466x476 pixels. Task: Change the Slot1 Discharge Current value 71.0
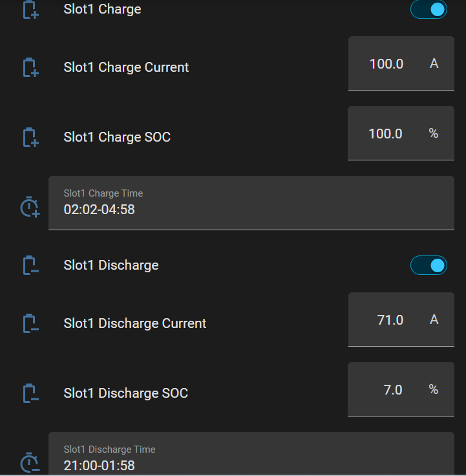(401, 319)
